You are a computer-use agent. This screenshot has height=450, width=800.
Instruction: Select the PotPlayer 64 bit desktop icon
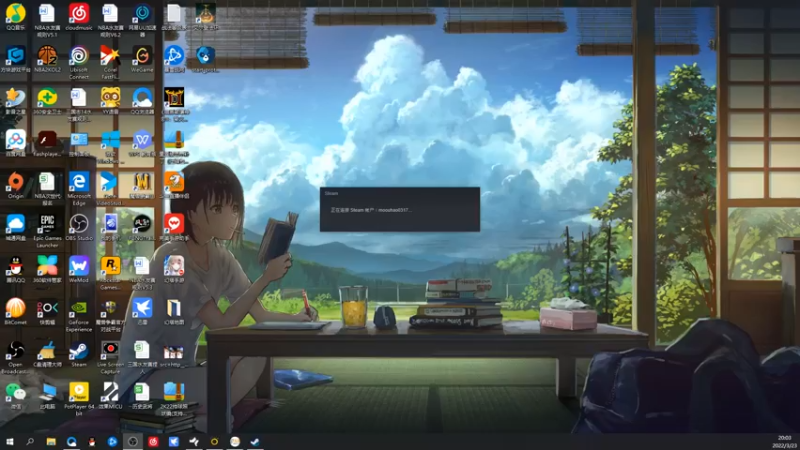pyautogui.click(x=79, y=398)
